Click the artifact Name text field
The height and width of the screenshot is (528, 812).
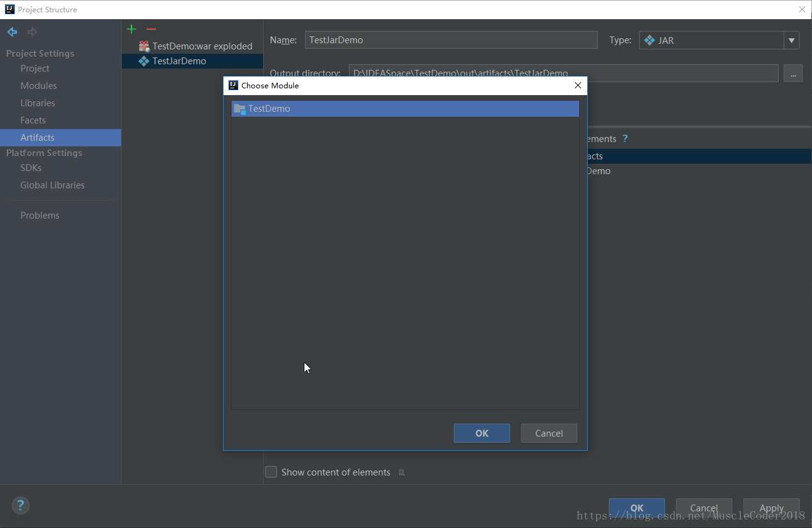(x=451, y=40)
